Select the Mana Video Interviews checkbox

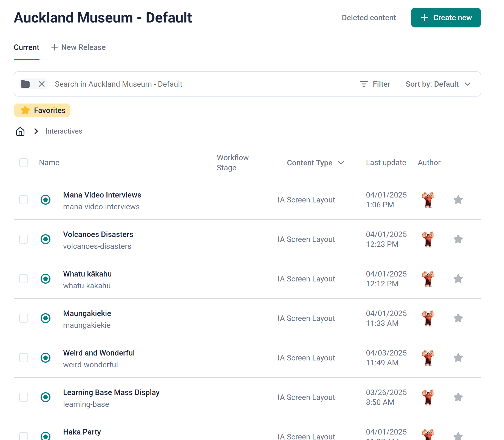[x=24, y=200]
